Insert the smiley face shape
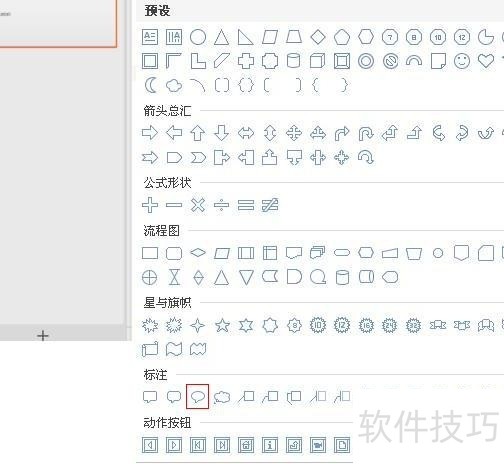This screenshot has height=464, width=504. pos(462,61)
